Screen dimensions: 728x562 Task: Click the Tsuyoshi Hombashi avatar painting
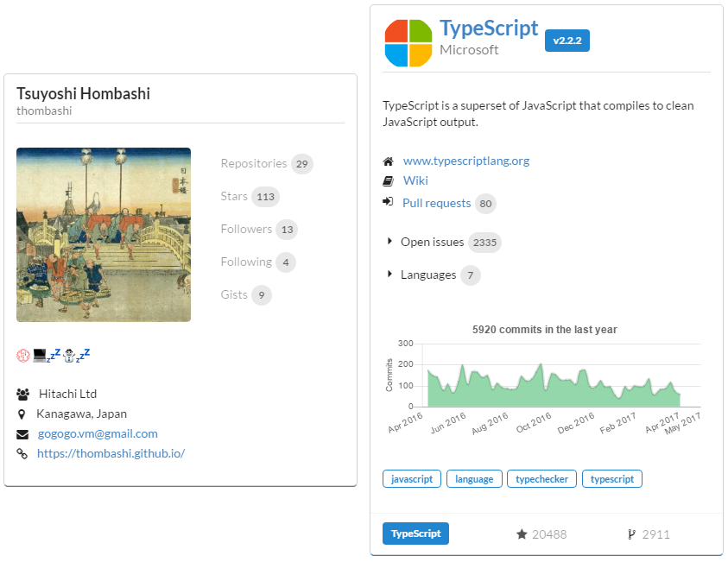tap(104, 235)
